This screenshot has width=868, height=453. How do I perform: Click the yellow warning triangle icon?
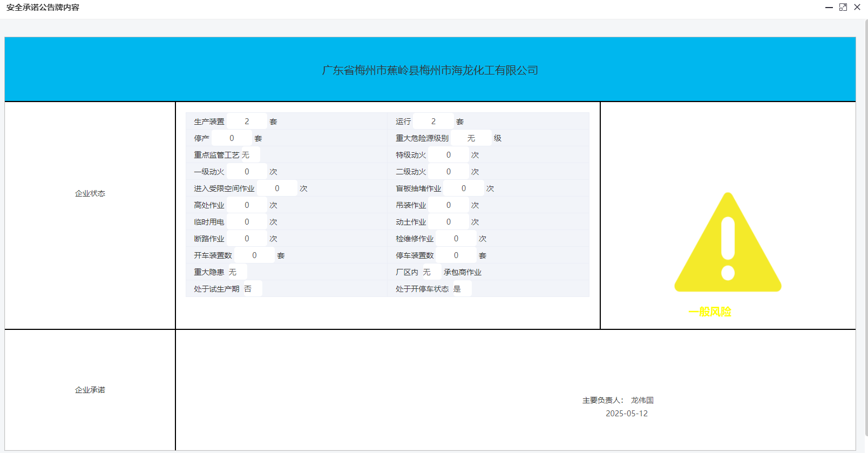(x=728, y=243)
